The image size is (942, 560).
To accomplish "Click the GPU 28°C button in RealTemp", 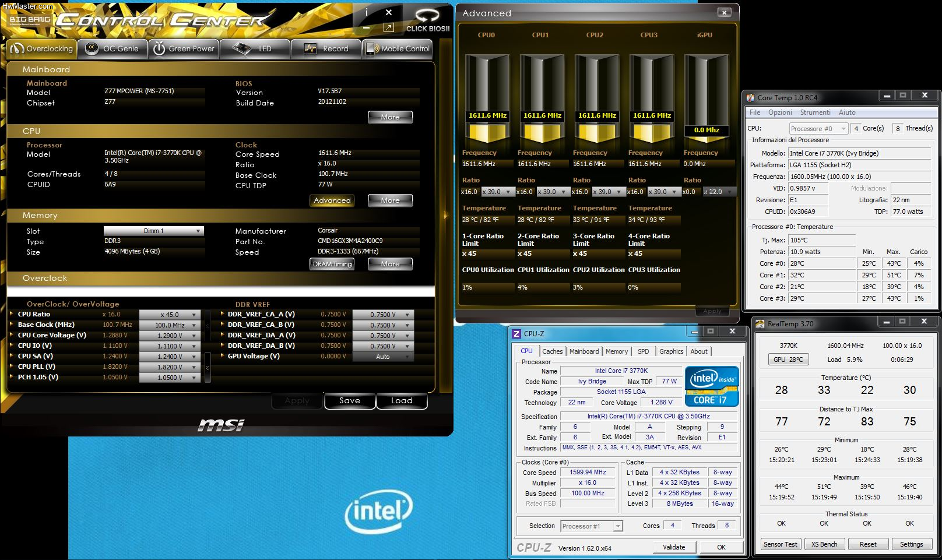I will click(x=788, y=360).
